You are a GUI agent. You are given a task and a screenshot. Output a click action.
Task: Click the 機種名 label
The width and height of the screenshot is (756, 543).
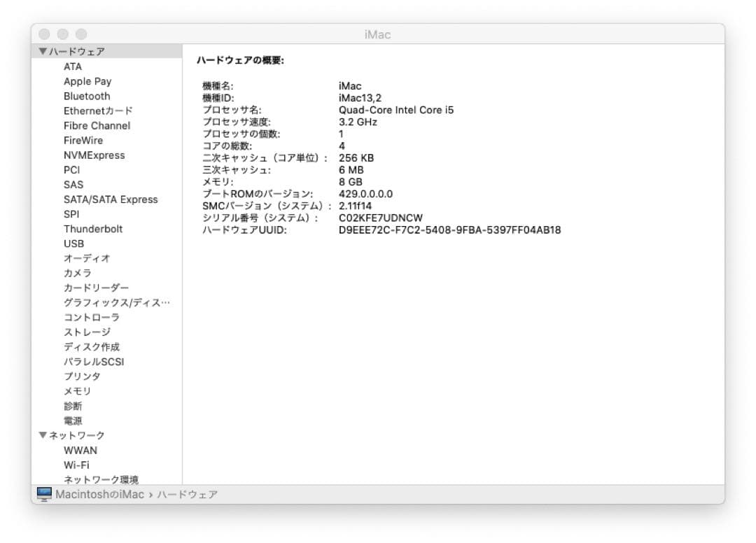[218, 86]
